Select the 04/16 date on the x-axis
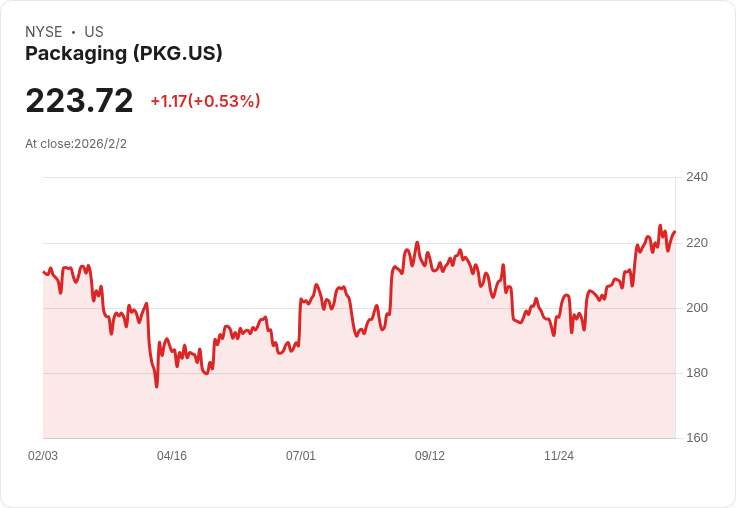This screenshot has height=508, width=736. [172, 456]
